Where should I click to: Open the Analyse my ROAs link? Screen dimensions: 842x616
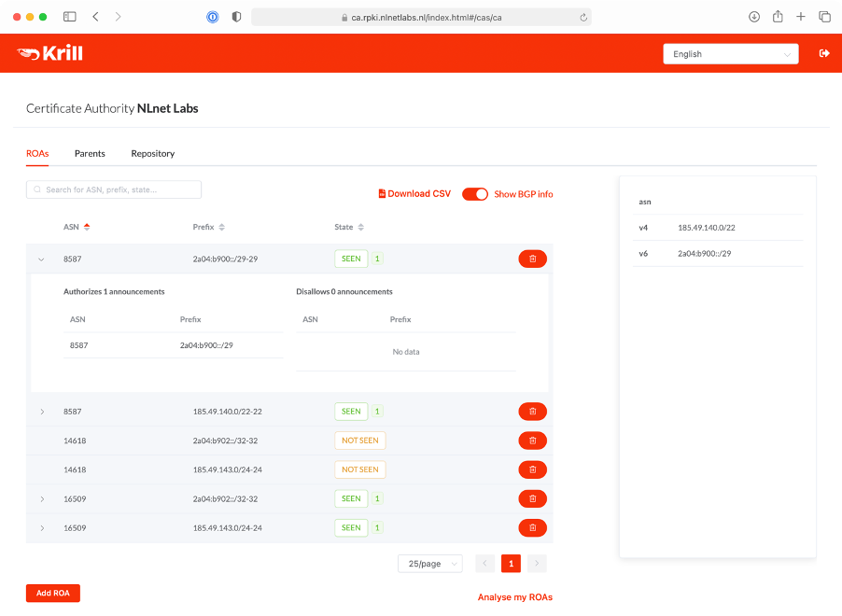pyautogui.click(x=515, y=597)
